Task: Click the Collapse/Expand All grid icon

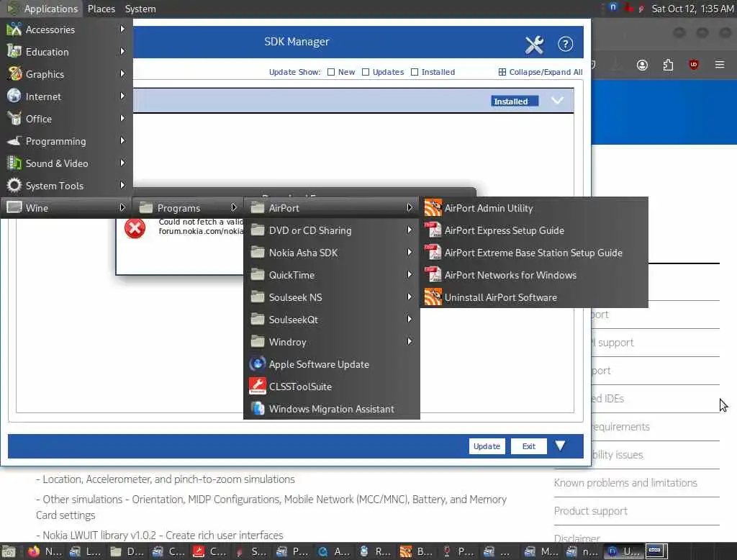Action: point(502,72)
